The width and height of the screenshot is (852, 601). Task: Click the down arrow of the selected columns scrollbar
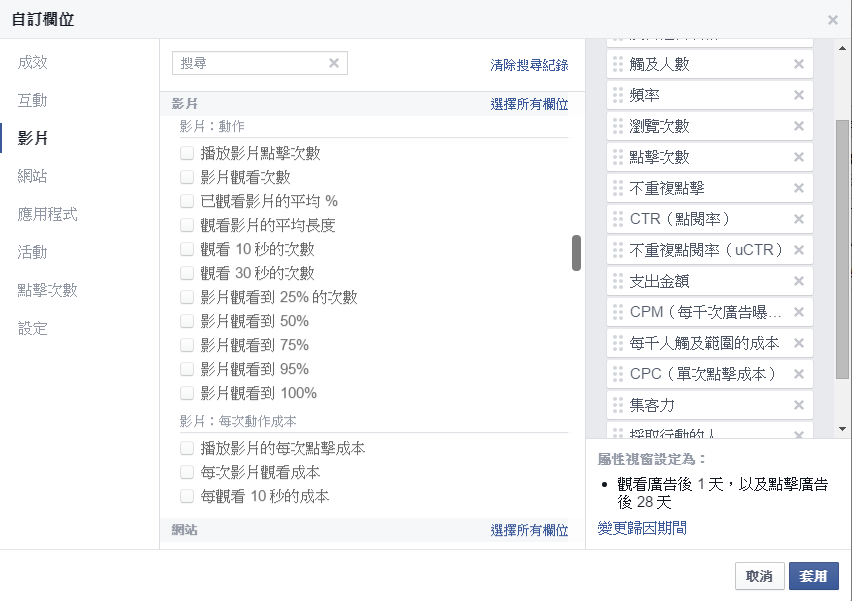coord(842,428)
